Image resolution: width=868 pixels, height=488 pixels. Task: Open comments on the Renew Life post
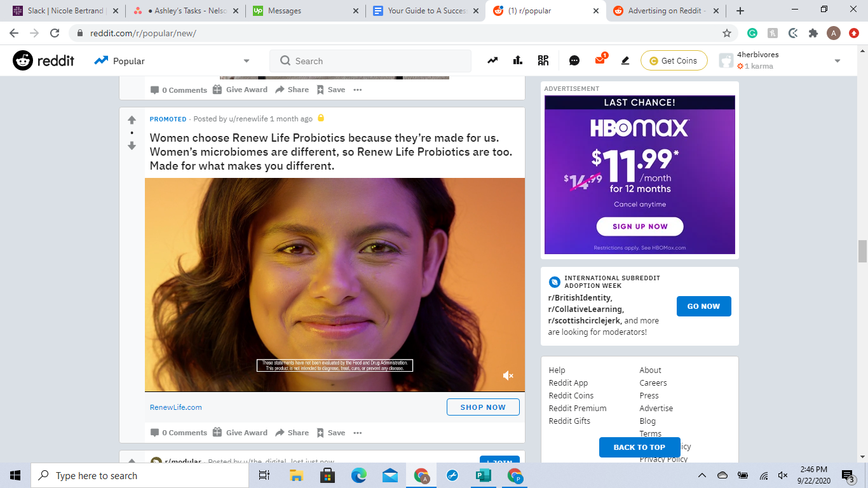tap(179, 433)
